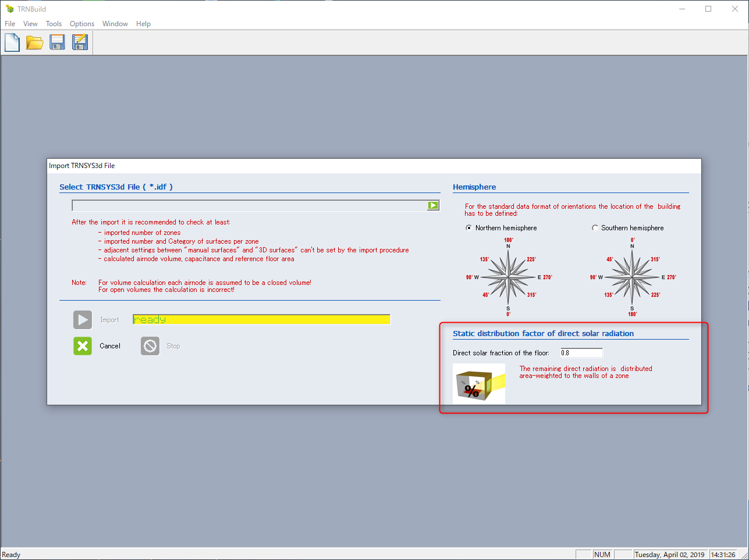
Task: Click the Northern hemisphere compass rose
Action: tap(509, 277)
